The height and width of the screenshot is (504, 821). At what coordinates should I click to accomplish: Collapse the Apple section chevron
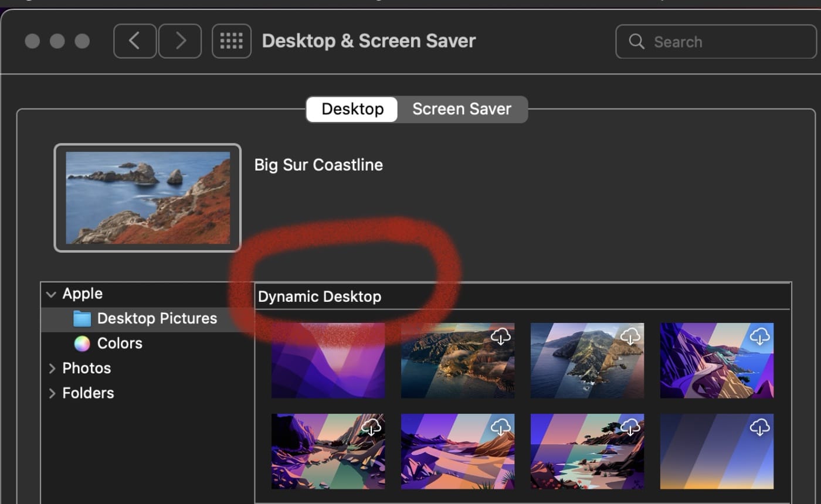(x=52, y=294)
